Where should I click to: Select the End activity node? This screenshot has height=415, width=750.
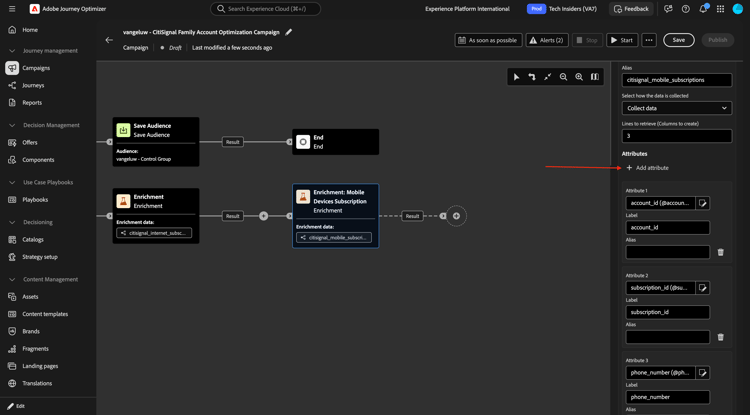(x=335, y=142)
